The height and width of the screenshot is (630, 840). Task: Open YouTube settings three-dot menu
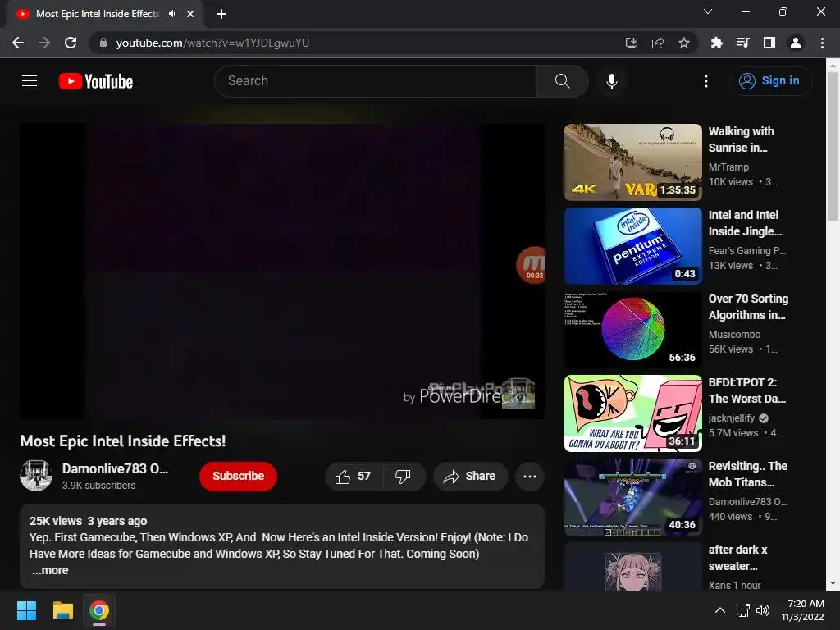pyautogui.click(x=706, y=81)
